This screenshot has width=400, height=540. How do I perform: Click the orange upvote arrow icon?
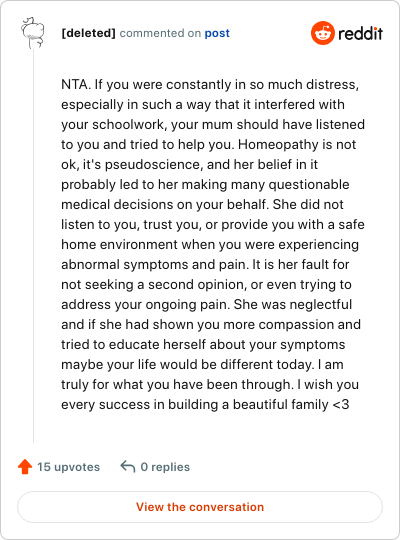tap(25, 467)
